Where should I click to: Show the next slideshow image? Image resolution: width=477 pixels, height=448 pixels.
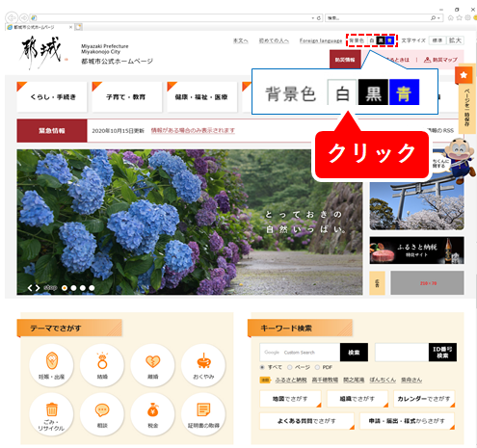(38, 288)
